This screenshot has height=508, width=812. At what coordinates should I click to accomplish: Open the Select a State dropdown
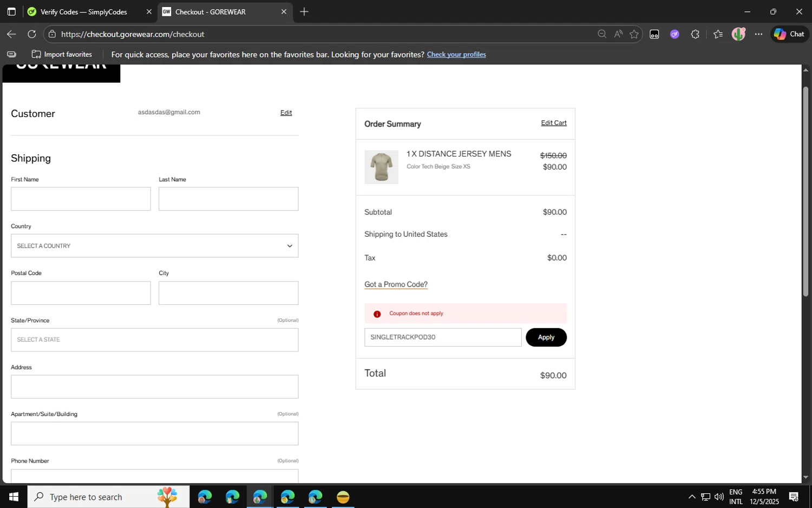[x=154, y=340]
